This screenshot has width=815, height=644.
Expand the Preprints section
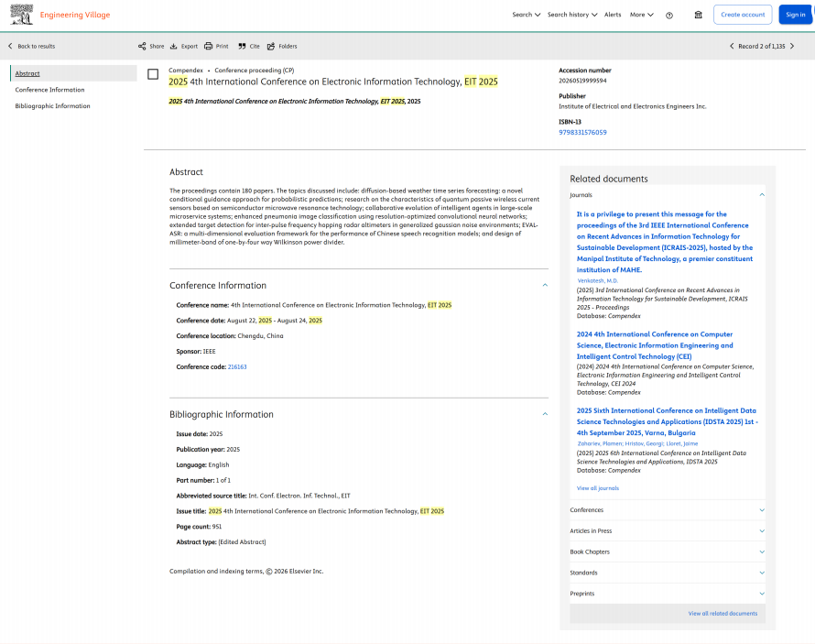pyautogui.click(x=761, y=594)
